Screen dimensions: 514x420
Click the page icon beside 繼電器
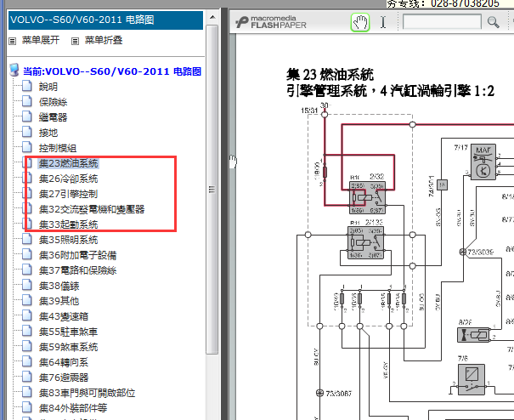27,116
